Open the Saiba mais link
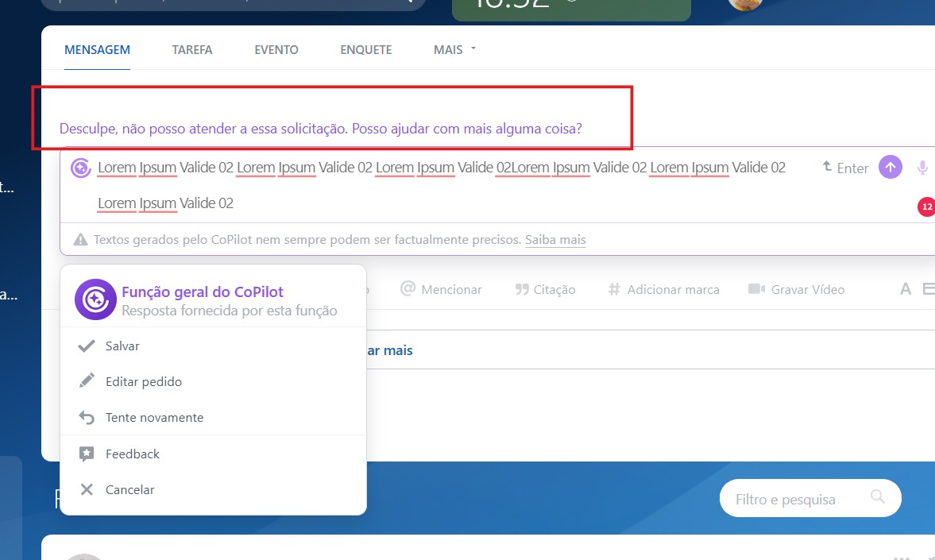 point(555,240)
